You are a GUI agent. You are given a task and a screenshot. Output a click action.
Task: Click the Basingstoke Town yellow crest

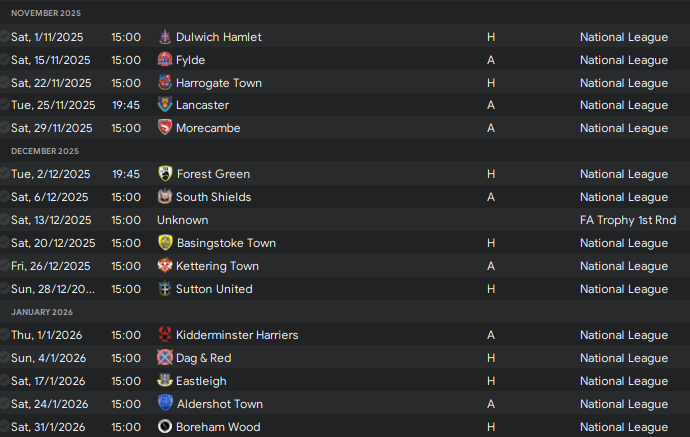[x=165, y=242]
